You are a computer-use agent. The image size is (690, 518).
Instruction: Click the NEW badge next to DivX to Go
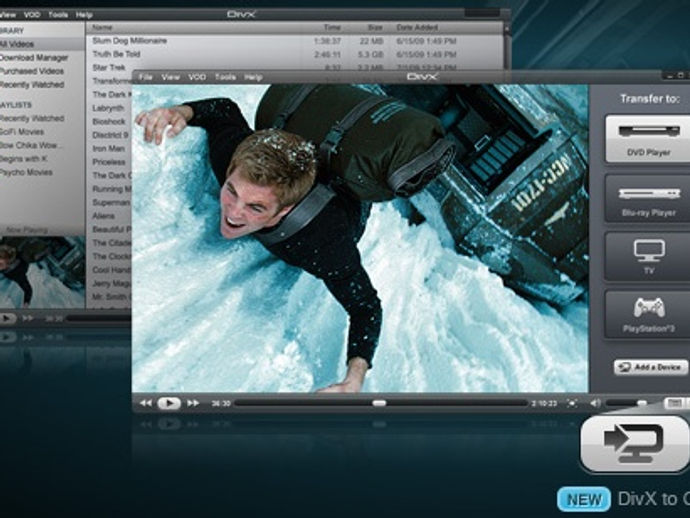tap(584, 500)
